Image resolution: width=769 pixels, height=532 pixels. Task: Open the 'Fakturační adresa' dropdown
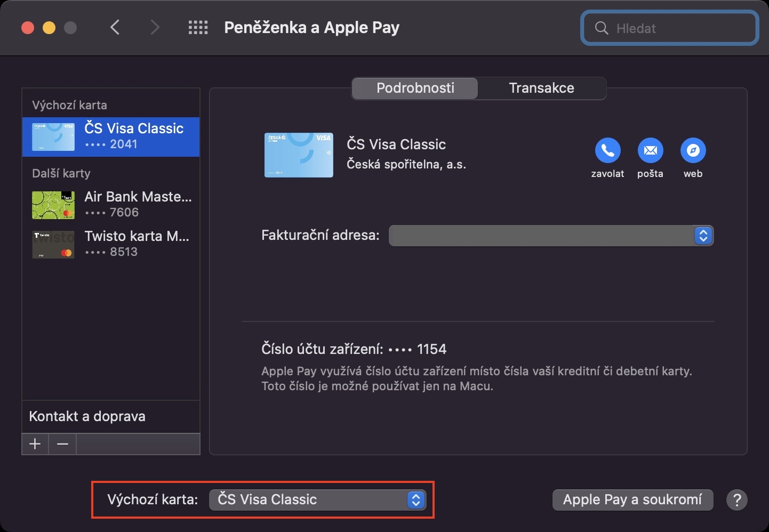(x=551, y=236)
